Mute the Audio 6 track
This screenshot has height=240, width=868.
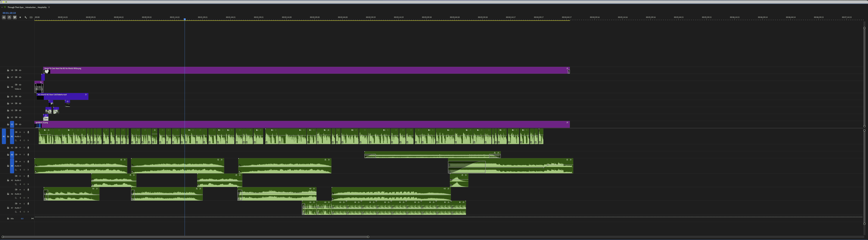pos(20,190)
